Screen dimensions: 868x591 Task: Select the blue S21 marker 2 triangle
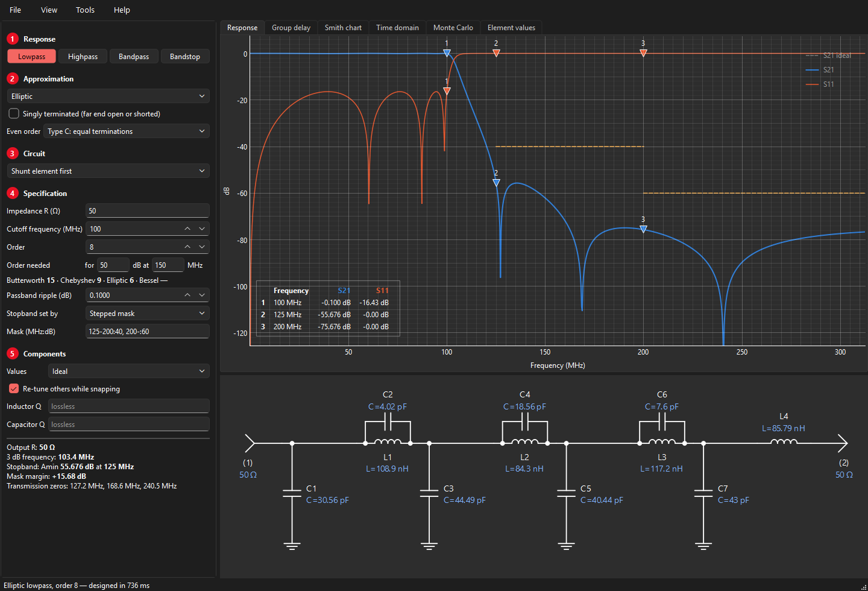[496, 182]
